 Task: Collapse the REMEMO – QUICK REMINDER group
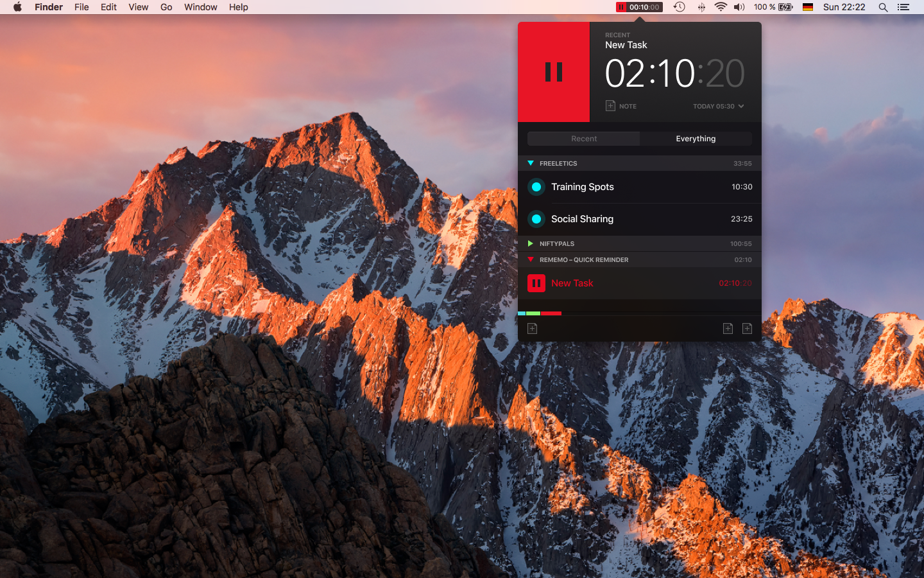[531, 259]
